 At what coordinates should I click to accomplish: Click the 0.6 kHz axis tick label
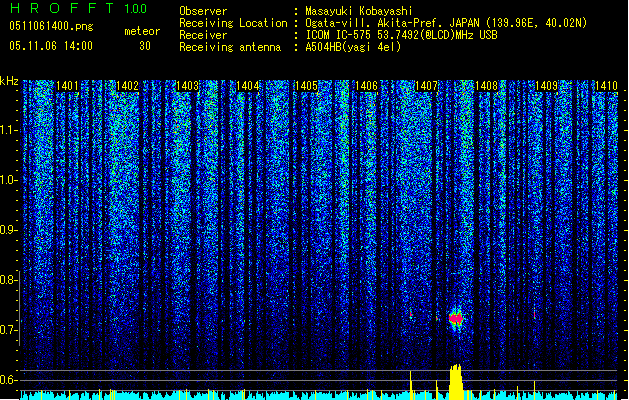click(8, 380)
